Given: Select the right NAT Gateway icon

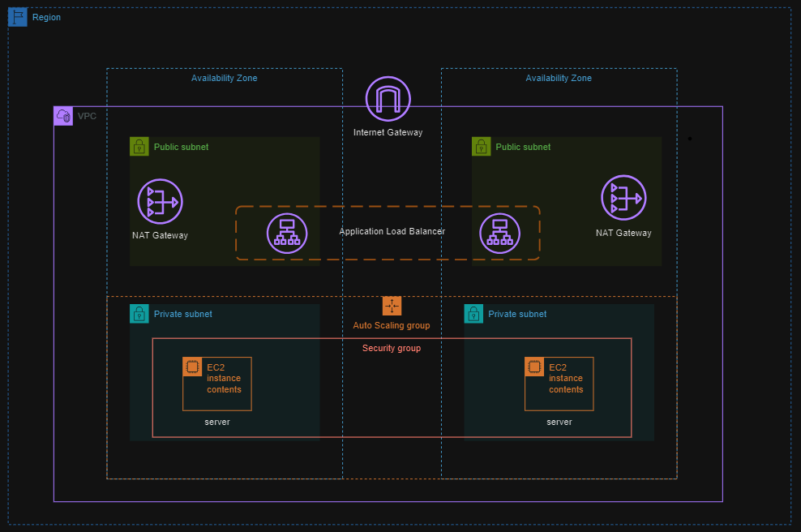Looking at the screenshot, I should pos(623,197).
